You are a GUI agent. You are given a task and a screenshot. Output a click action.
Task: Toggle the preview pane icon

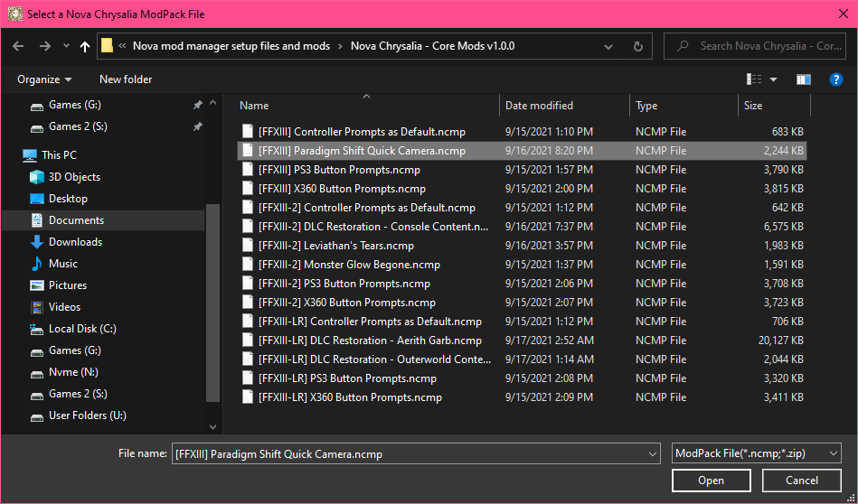point(803,79)
